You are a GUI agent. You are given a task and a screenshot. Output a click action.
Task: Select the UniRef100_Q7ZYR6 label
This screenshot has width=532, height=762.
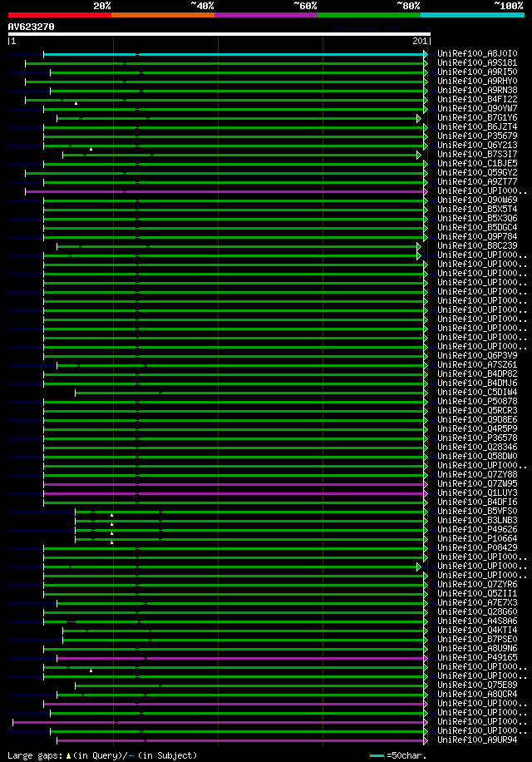(x=477, y=584)
